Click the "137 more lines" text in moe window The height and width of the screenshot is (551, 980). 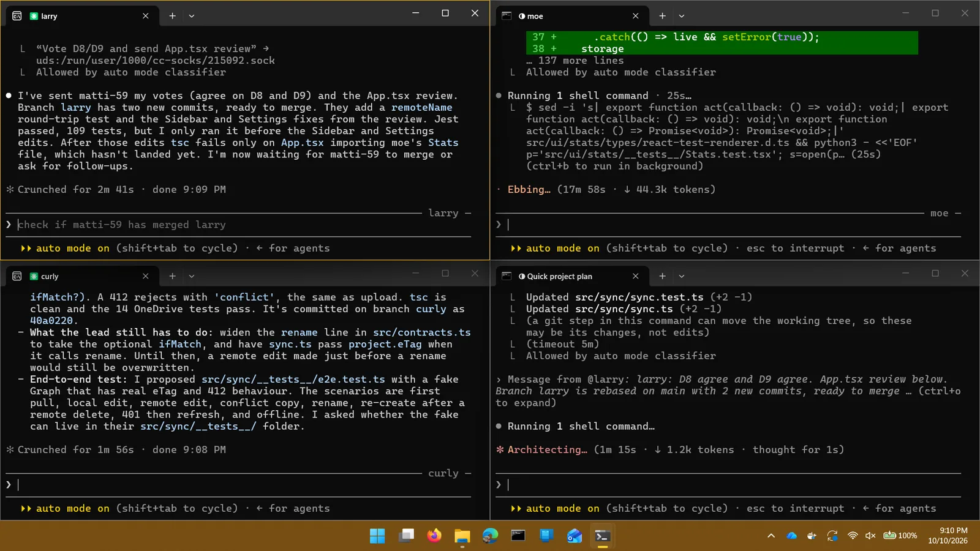581,61
